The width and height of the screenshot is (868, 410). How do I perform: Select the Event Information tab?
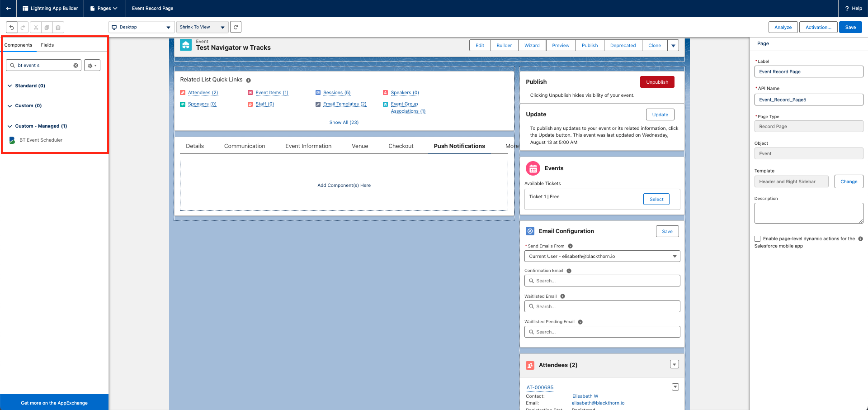(x=308, y=146)
